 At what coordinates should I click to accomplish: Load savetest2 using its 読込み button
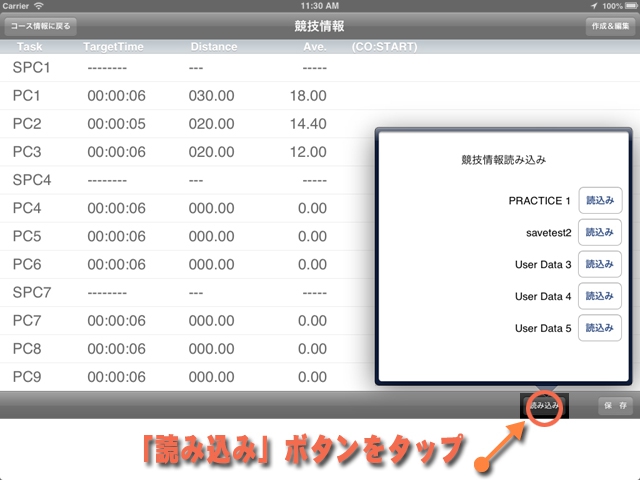tap(599, 232)
